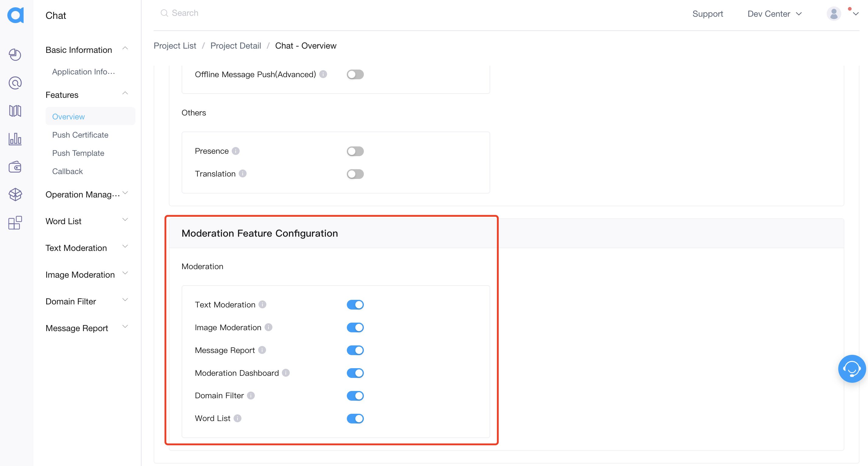Click the Analytics icon in sidebar

(x=15, y=138)
